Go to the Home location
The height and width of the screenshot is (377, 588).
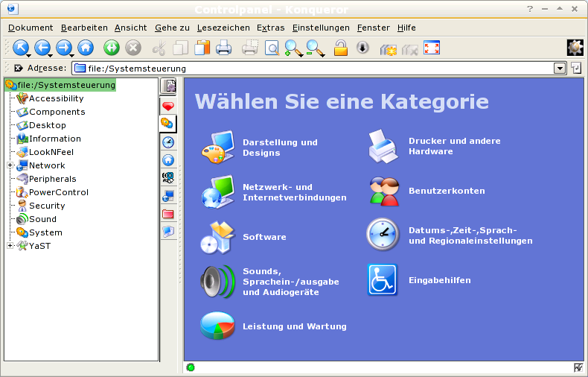pyautogui.click(x=86, y=48)
